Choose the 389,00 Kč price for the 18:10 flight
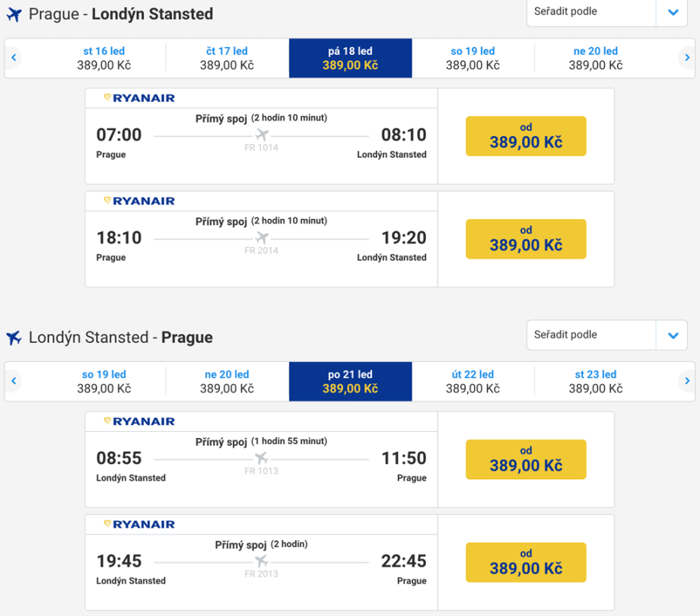700x616 pixels. [526, 239]
